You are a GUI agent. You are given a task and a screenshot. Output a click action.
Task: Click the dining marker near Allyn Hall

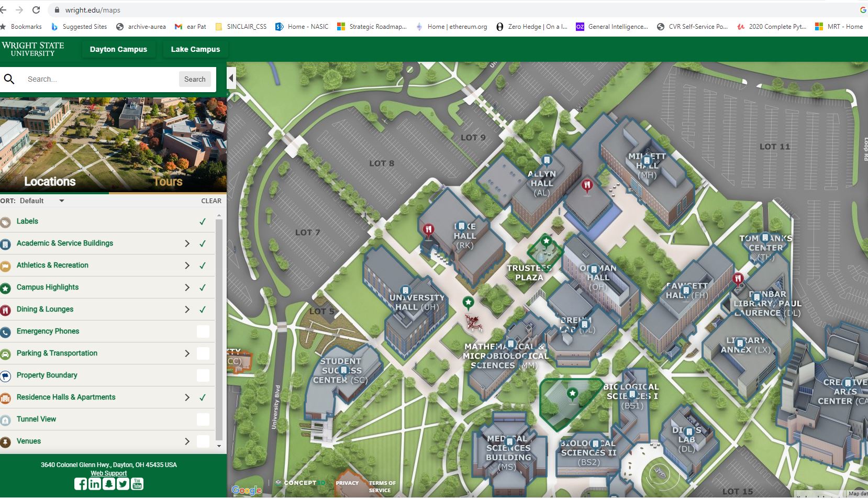[x=587, y=185]
